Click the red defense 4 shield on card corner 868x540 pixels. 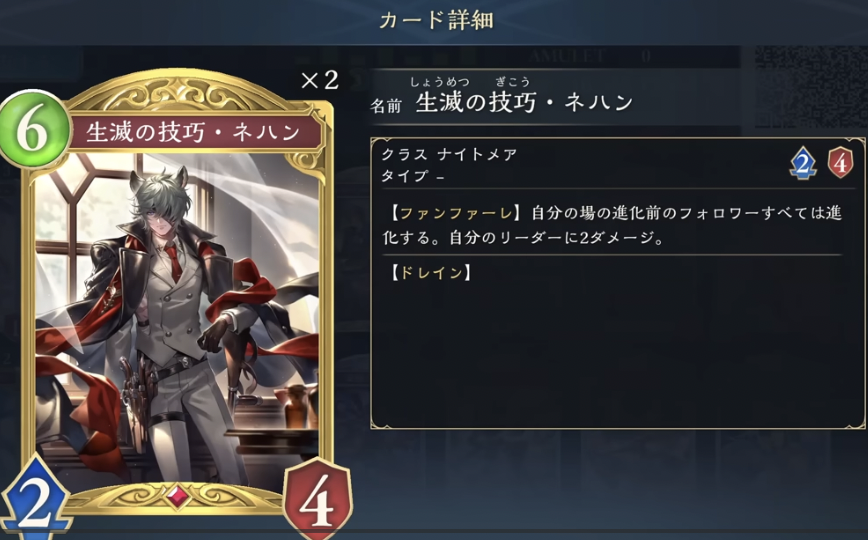point(317,499)
